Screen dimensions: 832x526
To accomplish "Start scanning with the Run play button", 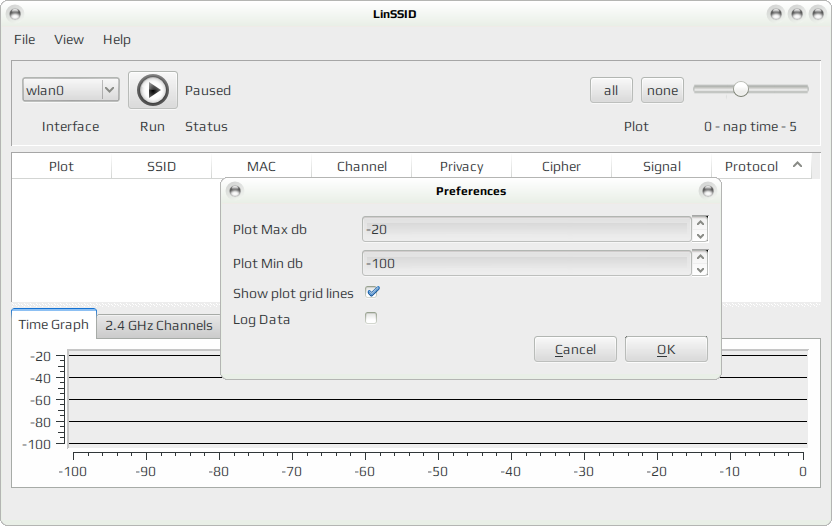I will coord(153,90).
